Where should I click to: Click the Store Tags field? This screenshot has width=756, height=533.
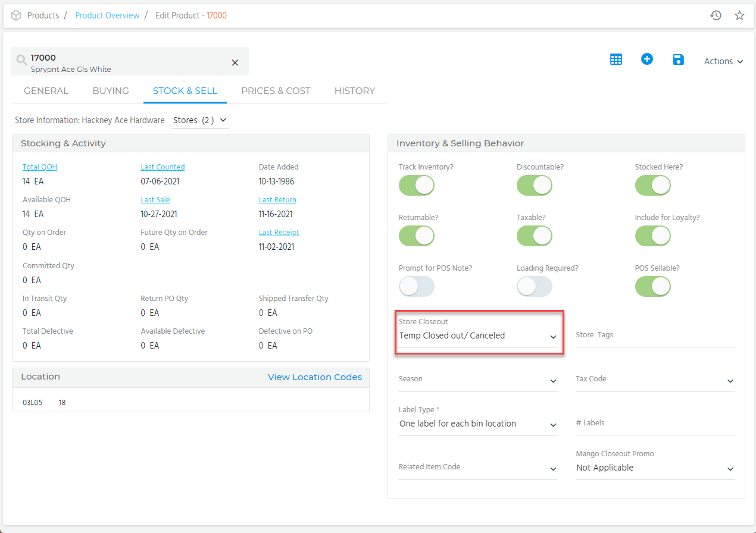coord(655,336)
